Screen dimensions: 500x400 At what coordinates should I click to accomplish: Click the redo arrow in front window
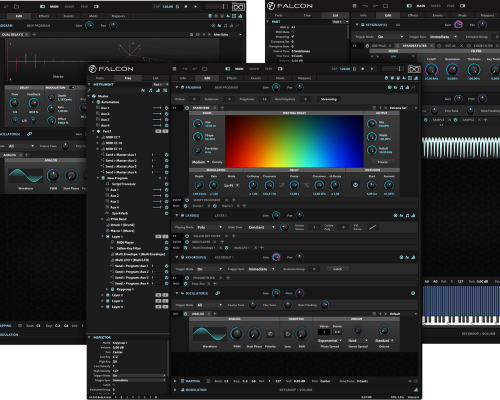[x=194, y=69]
